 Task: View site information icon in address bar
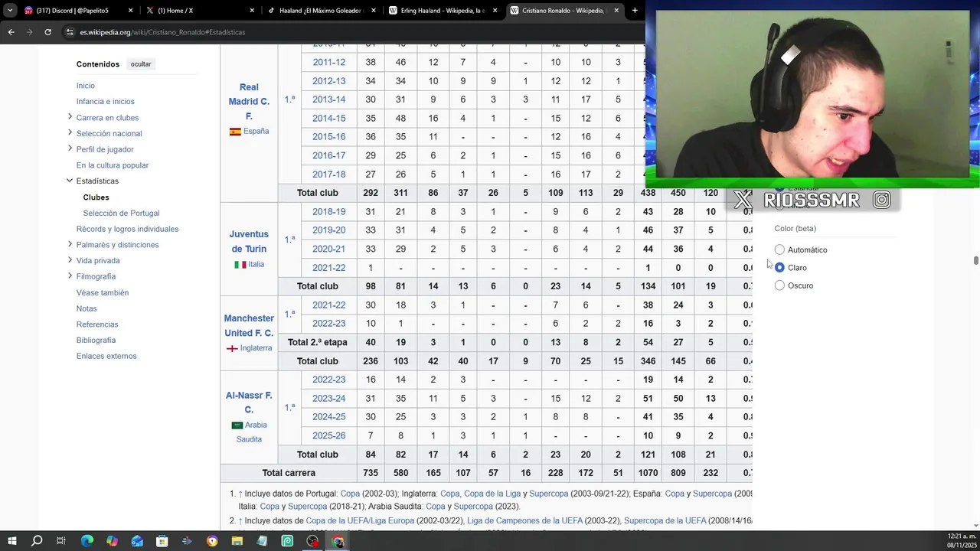click(70, 32)
